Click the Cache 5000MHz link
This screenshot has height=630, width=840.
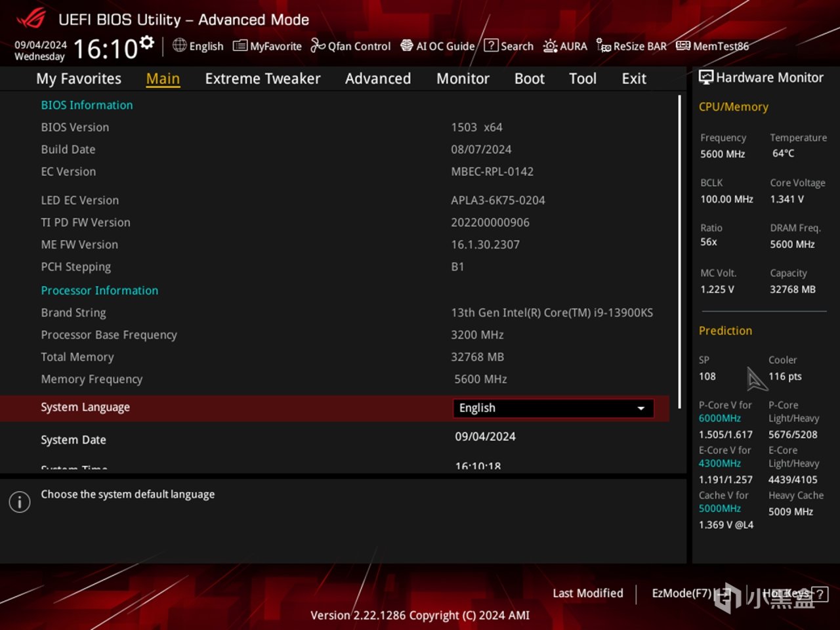pyautogui.click(x=720, y=509)
